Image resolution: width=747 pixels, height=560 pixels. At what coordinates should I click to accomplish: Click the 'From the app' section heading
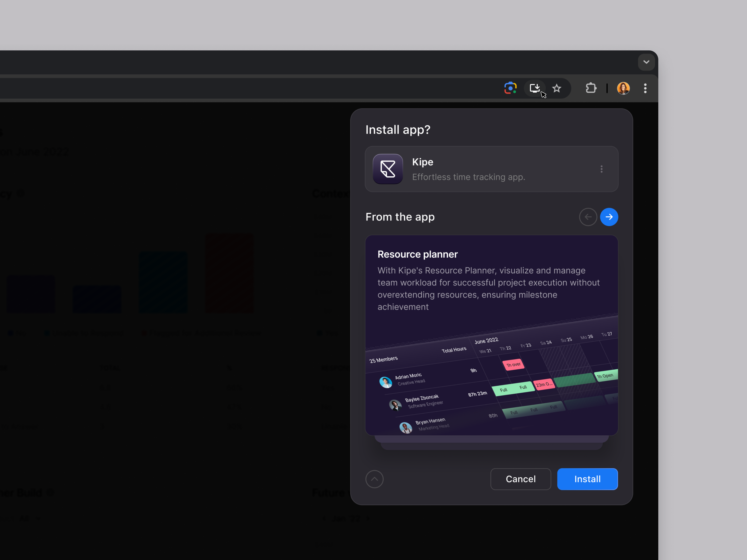[x=400, y=217]
